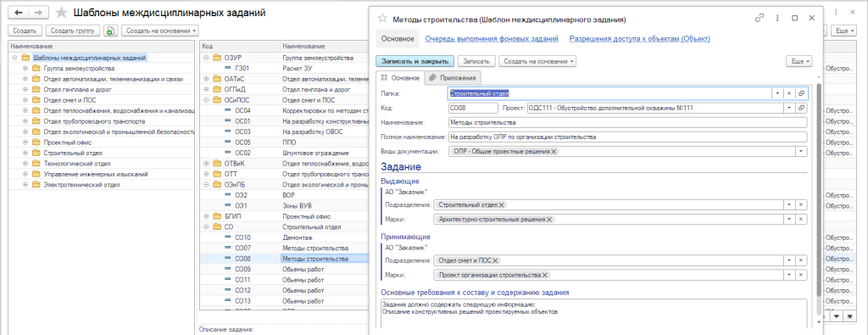Open Разрешения доступа к объектам link
Screen dimensions: 868x335
(639, 39)
